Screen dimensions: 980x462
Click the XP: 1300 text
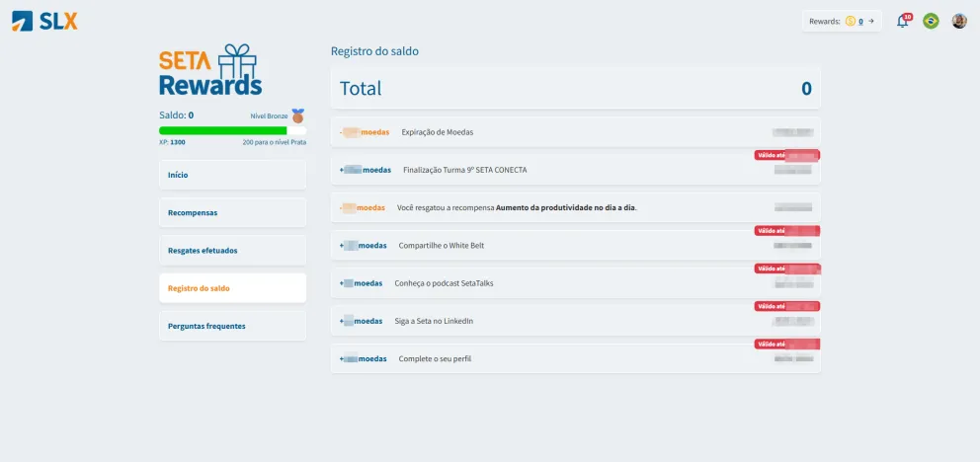point(172,142)
